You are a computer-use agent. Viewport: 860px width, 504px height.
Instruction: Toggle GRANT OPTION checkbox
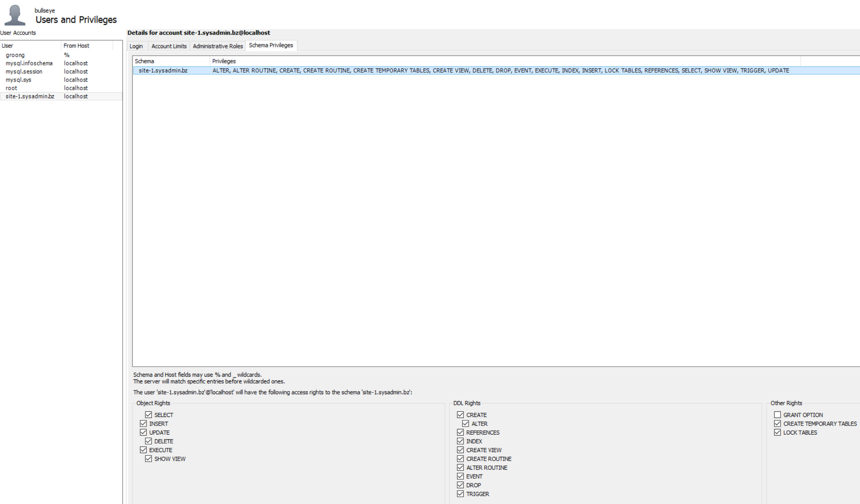click(x=776, y=414)
